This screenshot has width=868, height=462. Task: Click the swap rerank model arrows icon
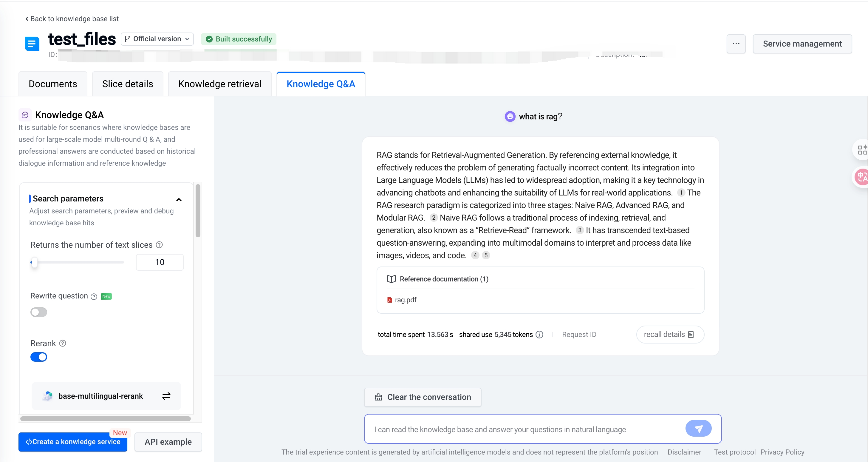tap(166, 396)
